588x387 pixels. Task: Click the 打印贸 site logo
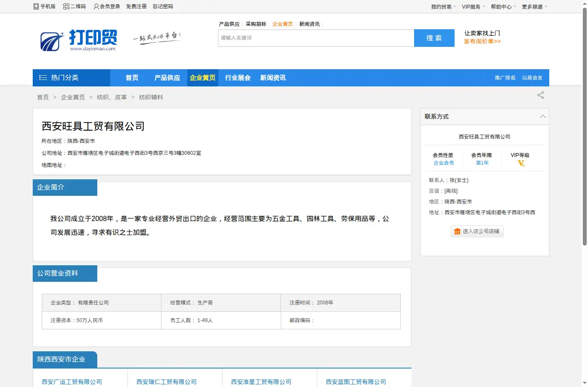point(79,40)
